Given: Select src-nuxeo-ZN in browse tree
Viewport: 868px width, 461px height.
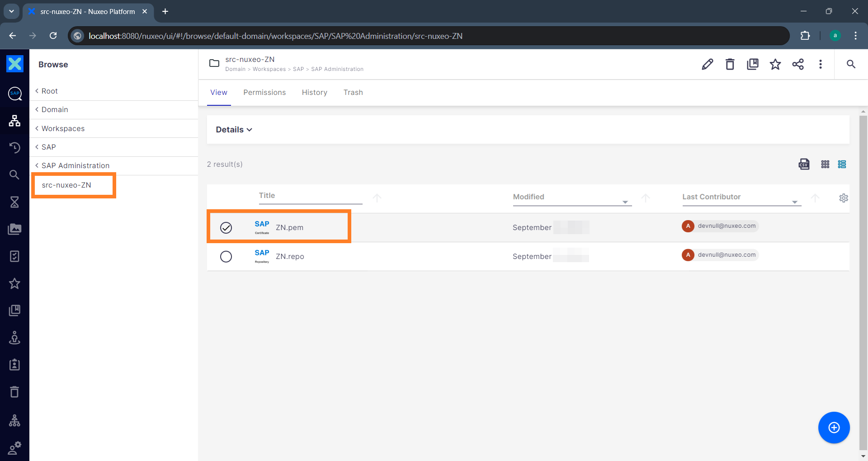Looking at the screenshot, I should coord(66,185).
